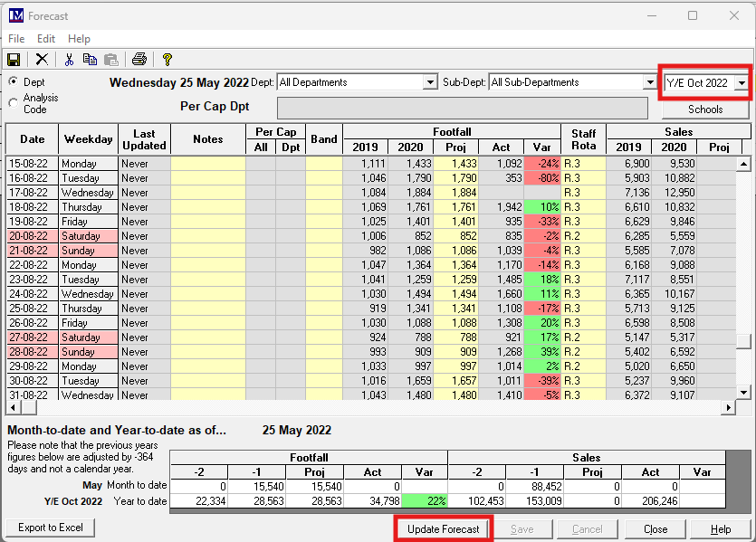Open the All Departments dropdown
The height and width of the screenshot is (542, 756).
(430, 82)
